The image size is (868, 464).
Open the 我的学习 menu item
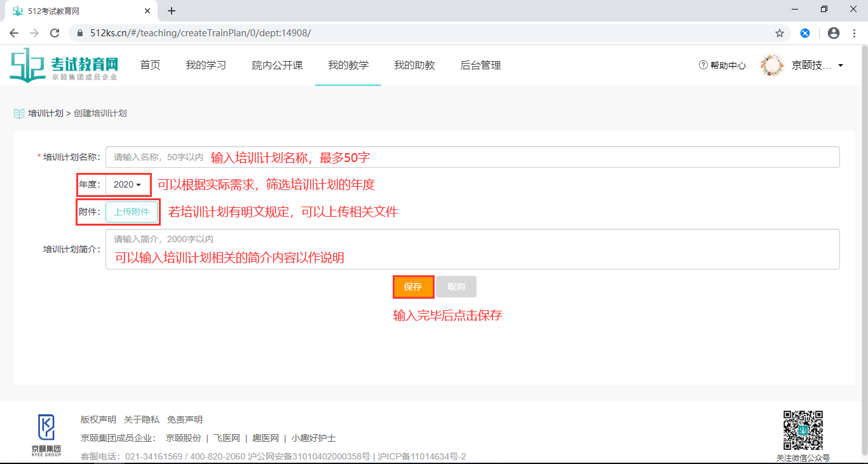[x=206, y=65]
